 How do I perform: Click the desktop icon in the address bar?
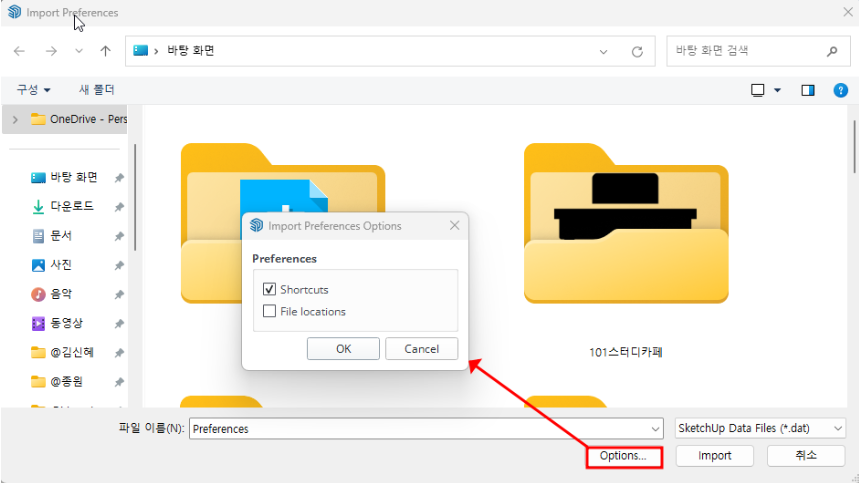point(141,51)
